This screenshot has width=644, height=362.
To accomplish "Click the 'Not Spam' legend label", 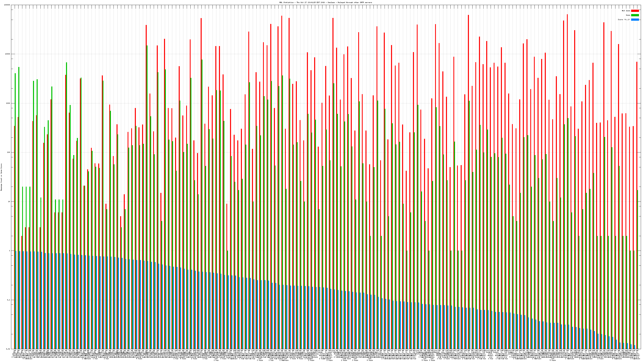I will pyautogui.click(x=626, y=11).
